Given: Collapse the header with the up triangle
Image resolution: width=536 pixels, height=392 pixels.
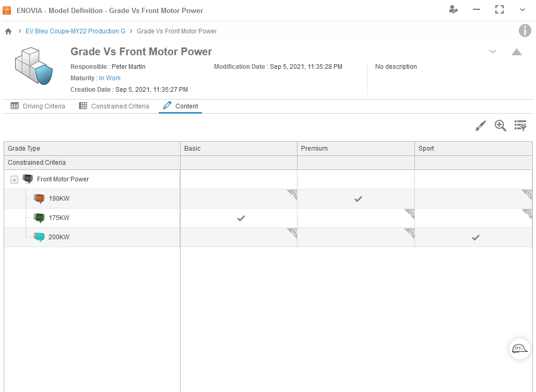Looking at the screenshot, I should click(x=517, y=52).
